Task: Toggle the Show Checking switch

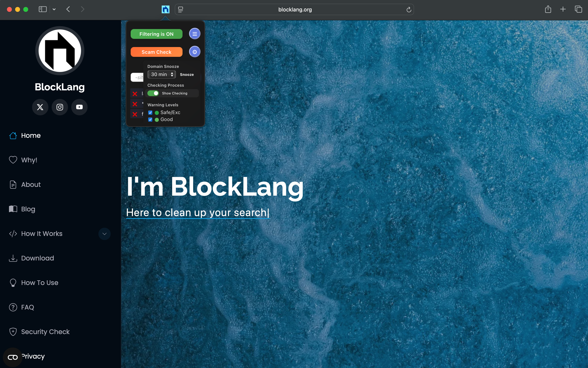Action: 153,93
